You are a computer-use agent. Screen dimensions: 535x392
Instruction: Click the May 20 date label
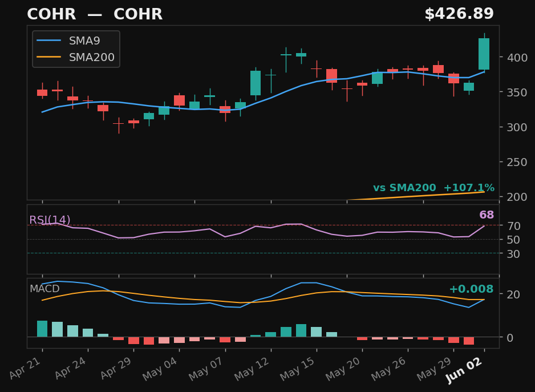click(343, 369)
